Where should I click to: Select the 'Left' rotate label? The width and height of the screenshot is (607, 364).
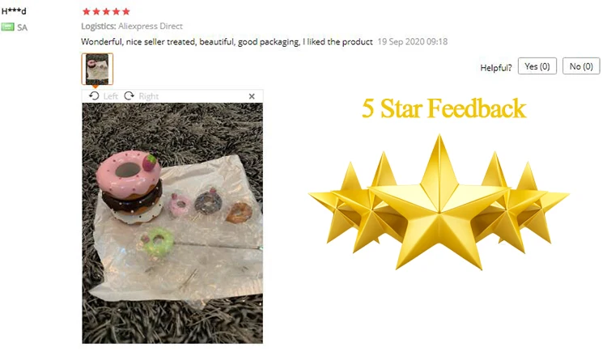110,96
